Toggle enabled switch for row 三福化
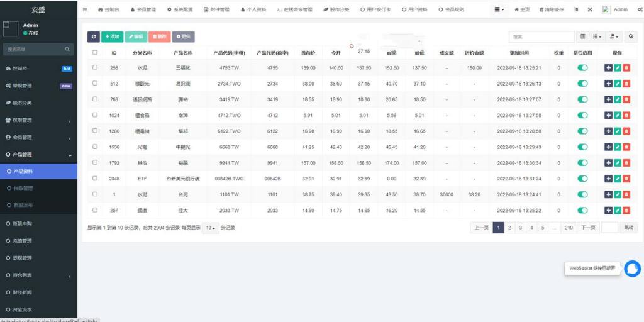Image resolution: width=644 pixels, height=322 pixels. tap(582, 68)
